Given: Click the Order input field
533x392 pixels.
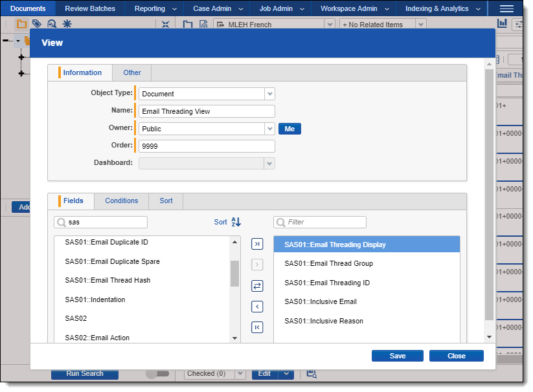Looking at the screenshot, I should [207, 146].
